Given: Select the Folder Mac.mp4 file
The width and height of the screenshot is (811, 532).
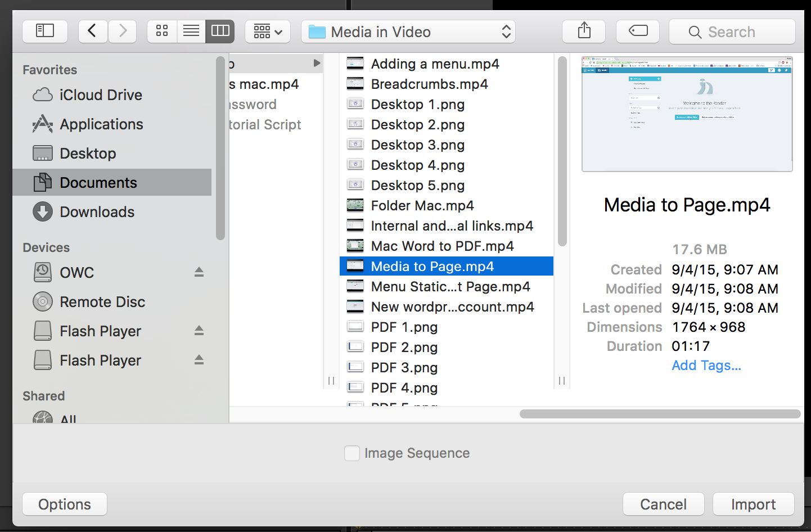Looking at the screenshot, I should (422, 206).
